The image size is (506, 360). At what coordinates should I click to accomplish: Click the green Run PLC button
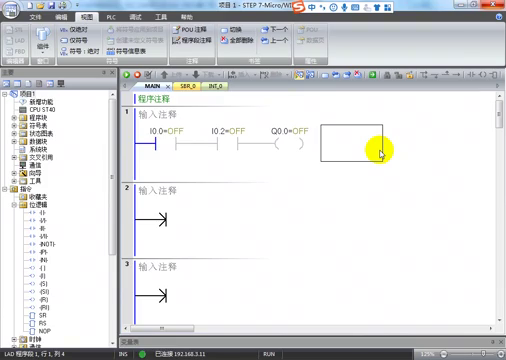[126, 75]
